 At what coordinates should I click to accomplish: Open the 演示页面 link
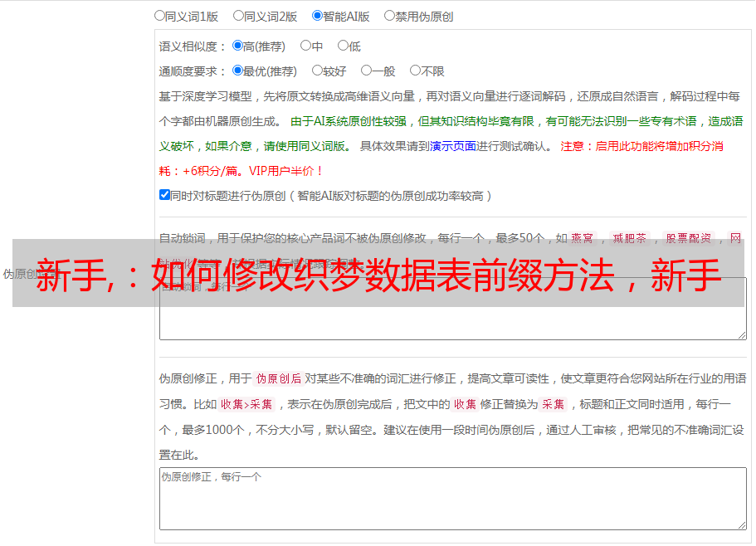tap(453, 146)
